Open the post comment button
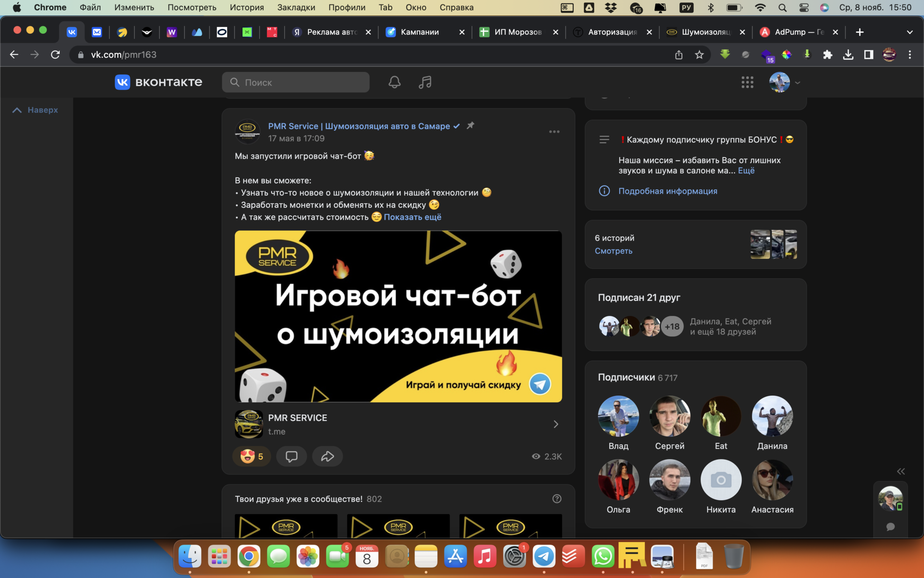 291,456
